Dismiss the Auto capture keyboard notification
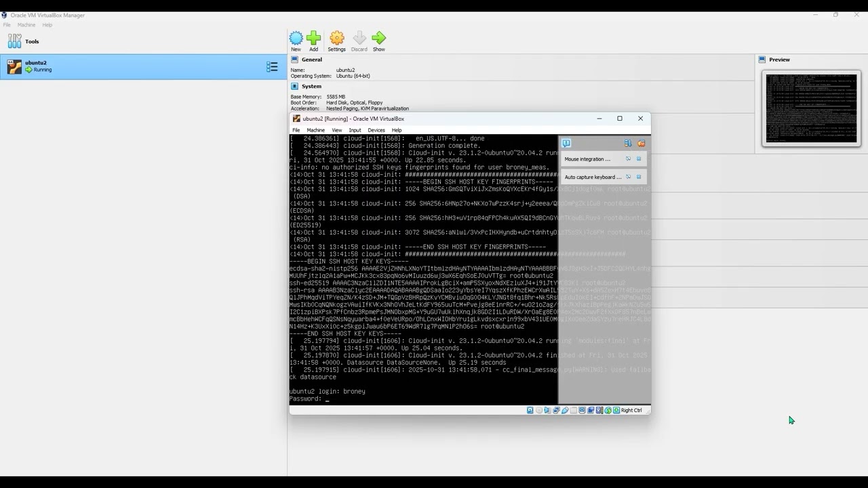Image resolution: width=868 pixels, height=488 pixels. [639, 177]
